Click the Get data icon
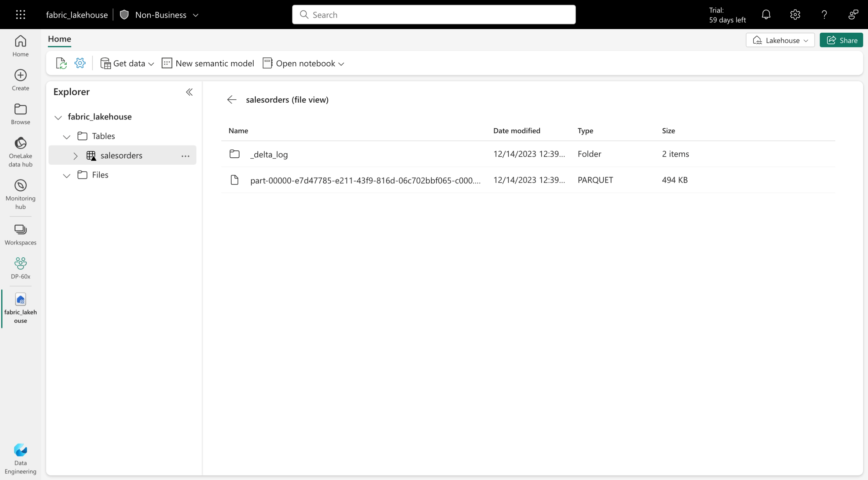Viewport: 868px width, 480px height. pos(105,63)
